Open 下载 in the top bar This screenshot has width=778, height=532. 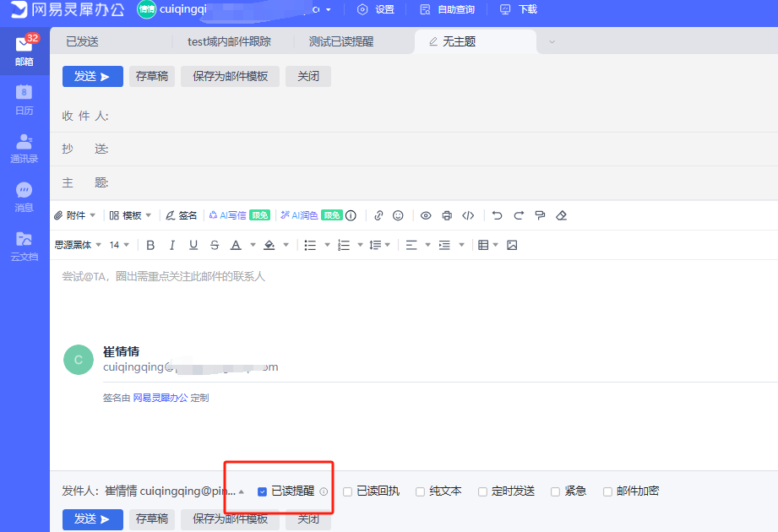click(519, 9)
